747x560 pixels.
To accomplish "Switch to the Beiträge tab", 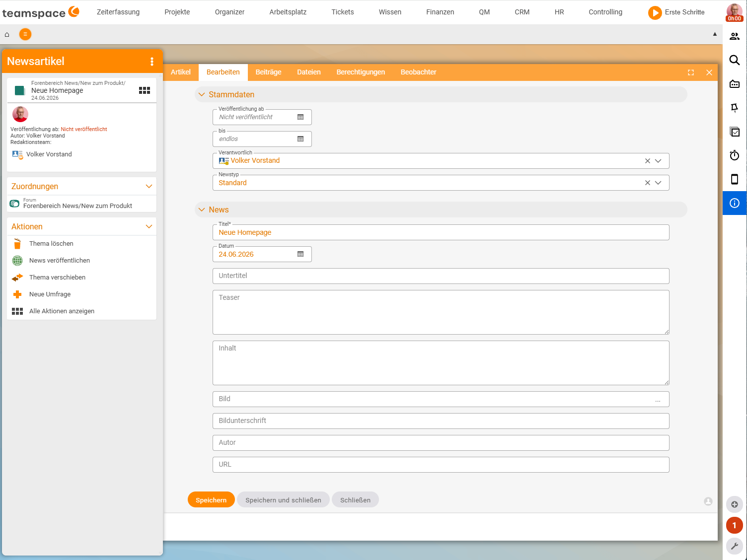I will (x=268, y=72).
